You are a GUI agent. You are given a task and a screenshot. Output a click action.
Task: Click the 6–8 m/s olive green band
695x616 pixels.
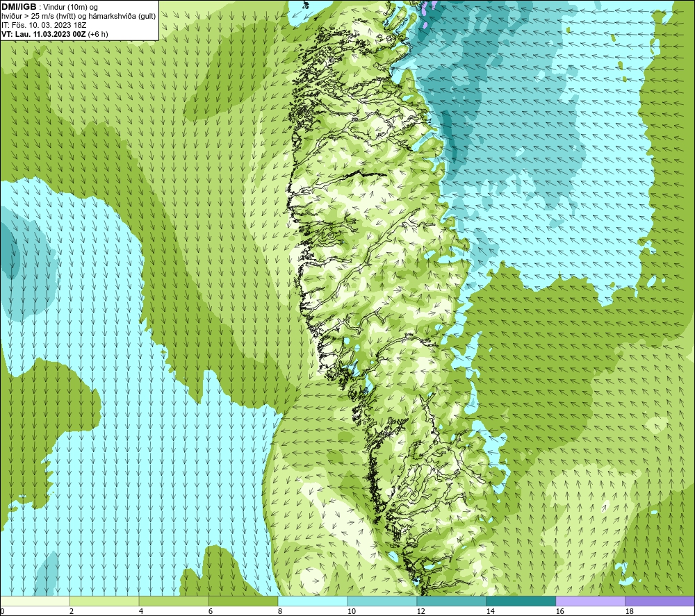tap(243, 601)
